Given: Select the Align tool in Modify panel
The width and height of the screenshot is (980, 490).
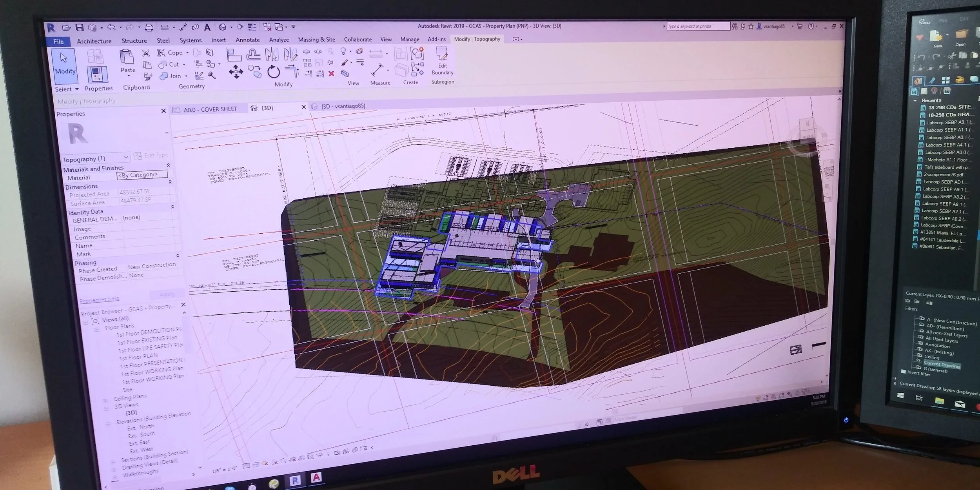Looking at the screenshot, I should point(234,55).
